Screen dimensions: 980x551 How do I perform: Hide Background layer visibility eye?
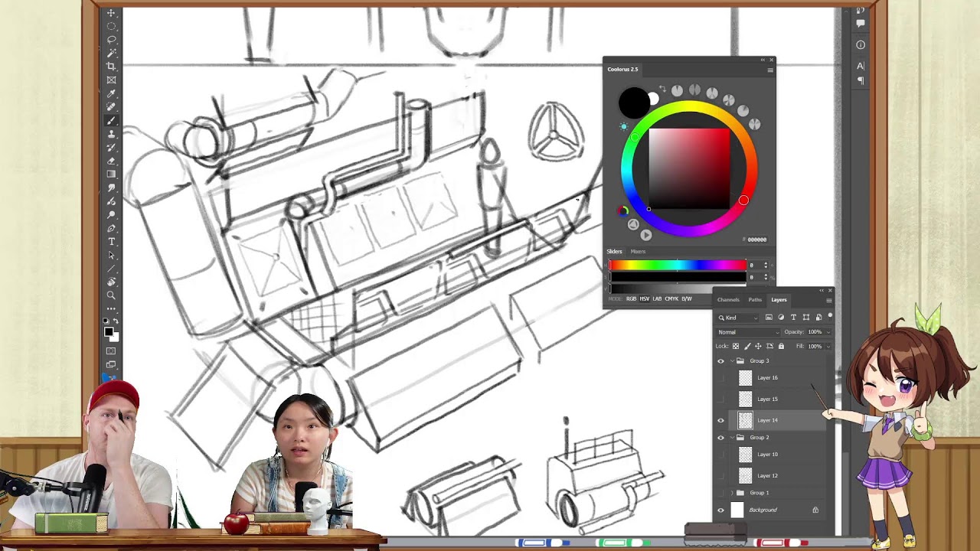click(x=720, y=510)
